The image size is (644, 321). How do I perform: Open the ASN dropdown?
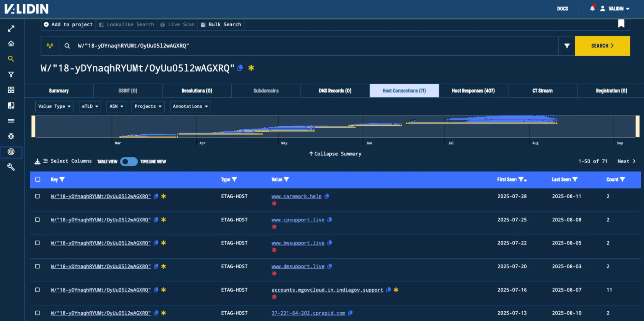tap(116, 107)
